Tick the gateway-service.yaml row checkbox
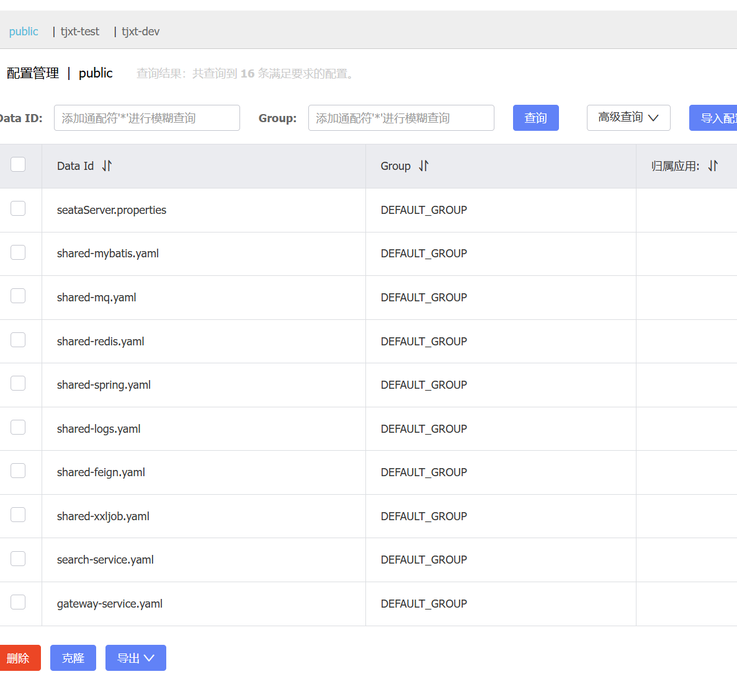Screen dimensions: 737x700 [18, 602]
